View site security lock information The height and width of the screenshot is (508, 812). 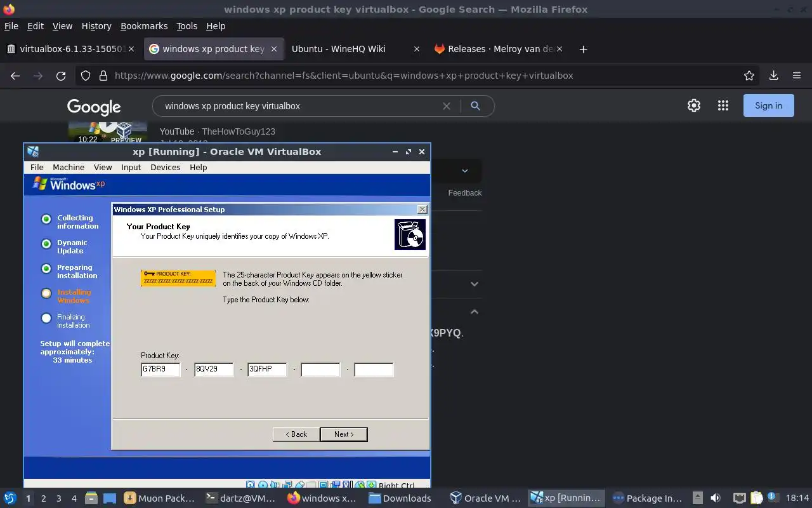[x=103, y=76]
